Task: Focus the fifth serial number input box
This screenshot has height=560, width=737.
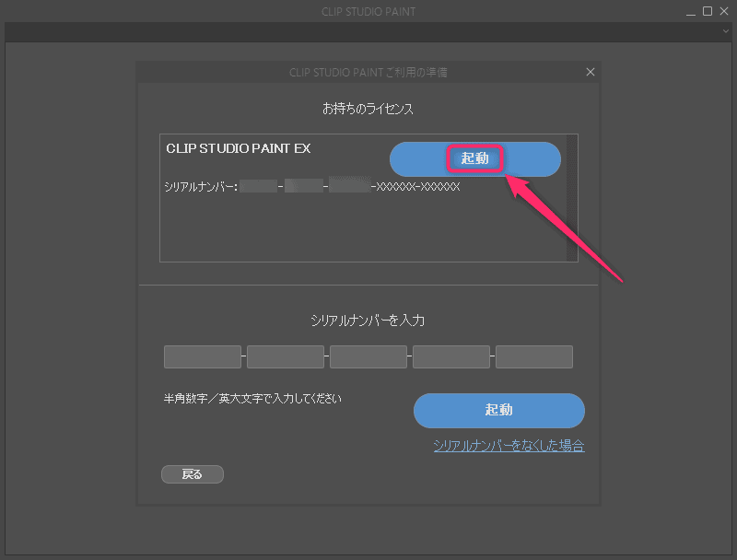Action: pyautogui.click(x=533, y=357)
